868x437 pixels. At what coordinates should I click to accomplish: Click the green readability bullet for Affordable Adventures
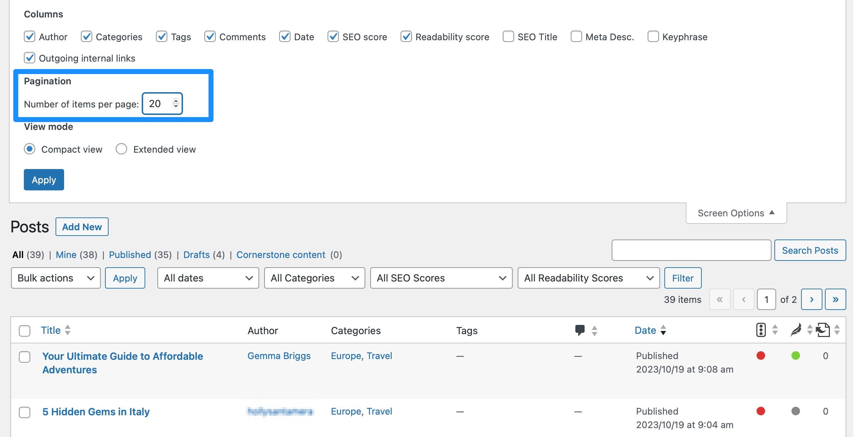click(796, 356)
